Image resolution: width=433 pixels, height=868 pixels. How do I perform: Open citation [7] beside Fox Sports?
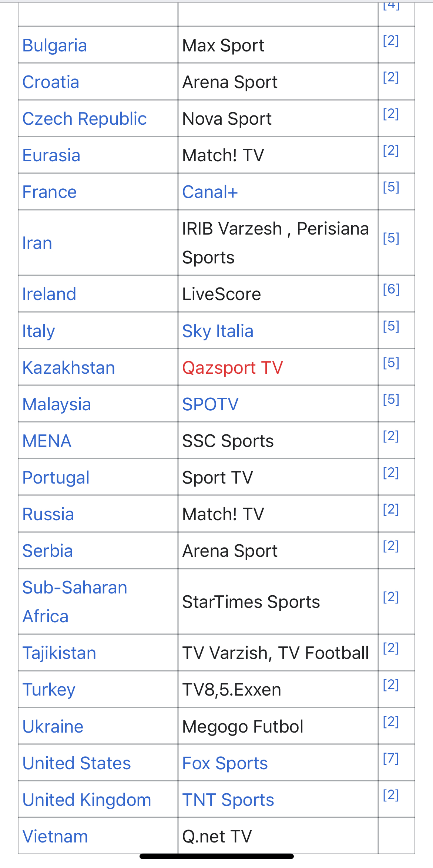click(x=391, y=758)
